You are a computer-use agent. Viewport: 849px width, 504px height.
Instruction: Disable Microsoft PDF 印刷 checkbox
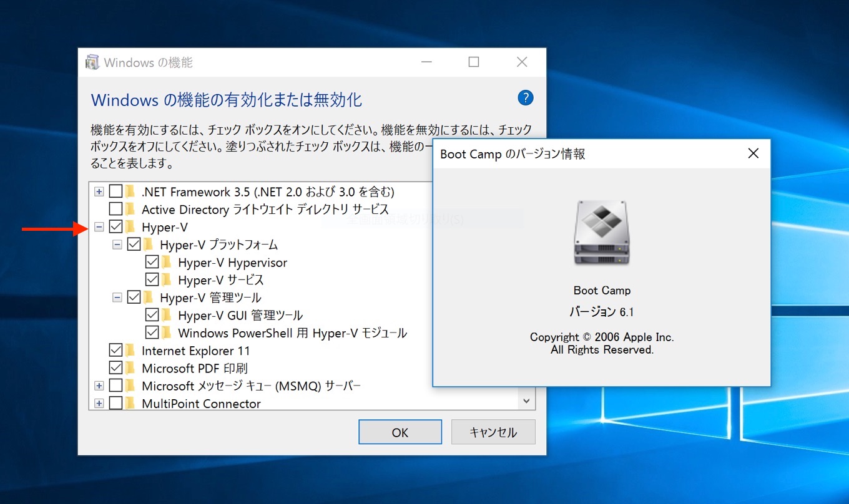tap(115, 367)
